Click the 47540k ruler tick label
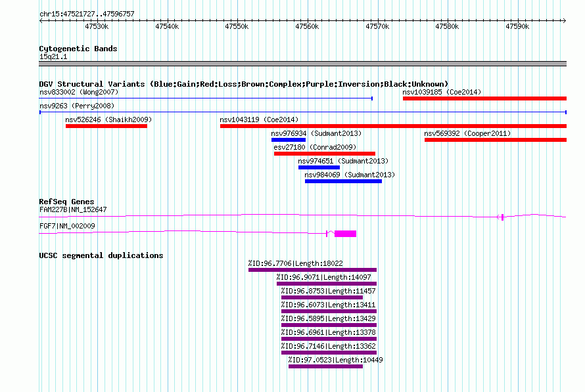 [167, 26]
